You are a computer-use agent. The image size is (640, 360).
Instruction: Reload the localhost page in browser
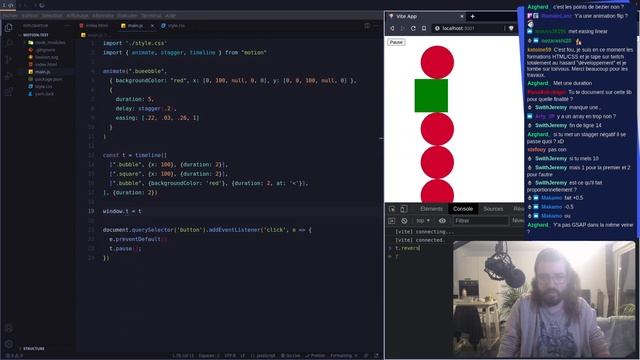coord(413,28)
